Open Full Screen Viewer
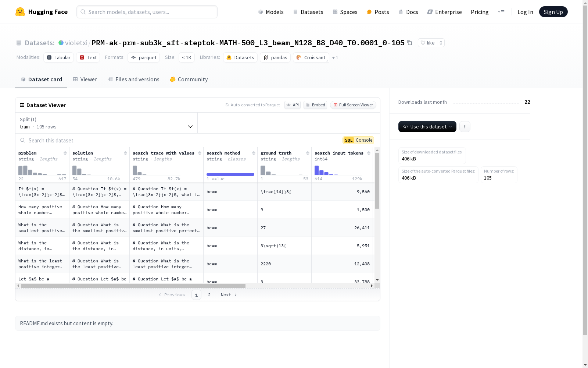 pos(353,105)
